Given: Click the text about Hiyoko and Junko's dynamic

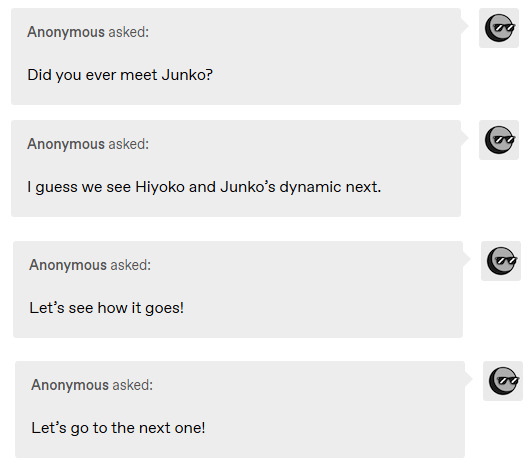Looking at the screenshot, I should pos(204,187).
